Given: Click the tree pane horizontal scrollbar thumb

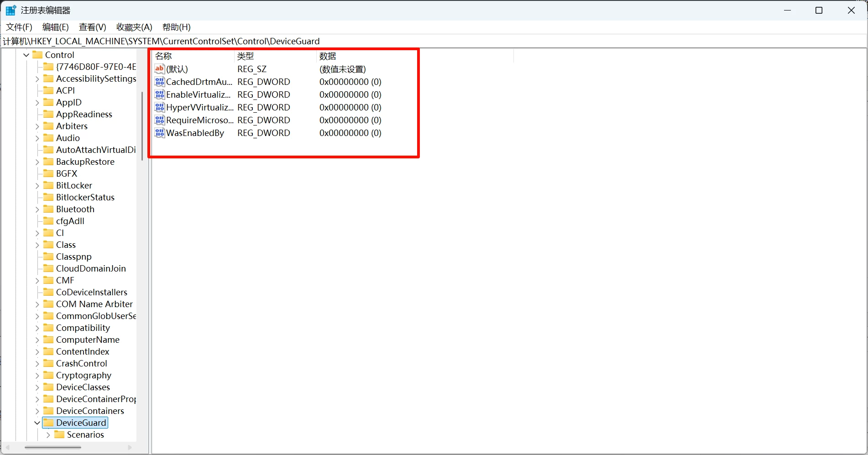Looking at the screenshot, I should pyautogui.click(x=52, y=447).
